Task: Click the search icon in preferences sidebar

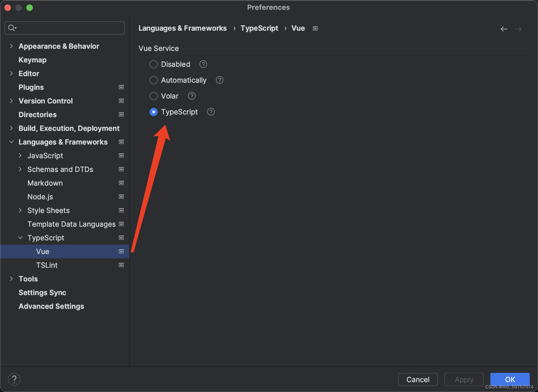Action: click(x=11, y=28)
